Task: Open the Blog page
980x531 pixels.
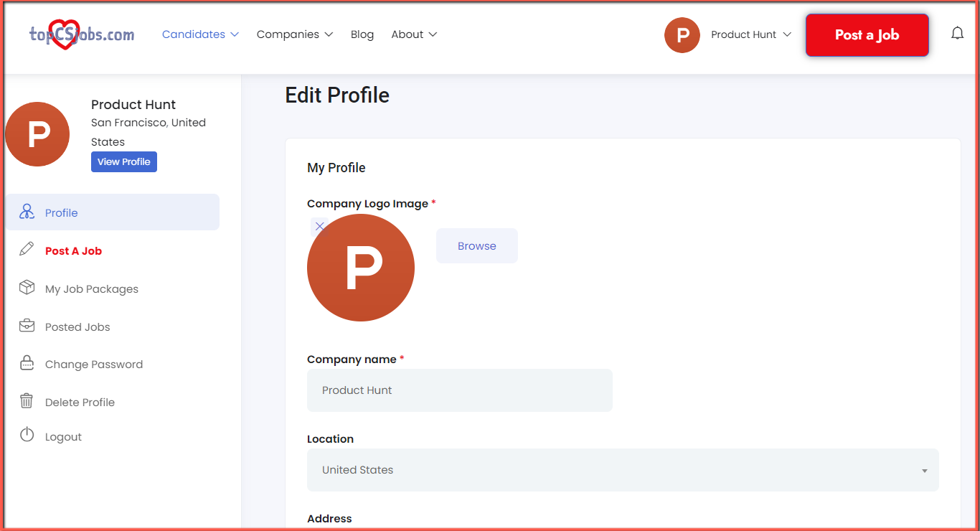Action: pos(362,34)
